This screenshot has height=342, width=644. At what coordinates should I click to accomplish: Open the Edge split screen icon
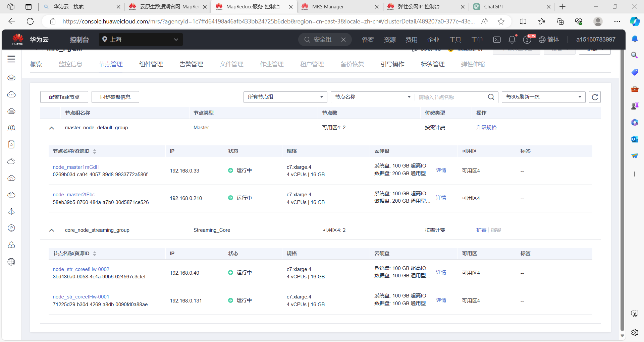coord(523,21)
